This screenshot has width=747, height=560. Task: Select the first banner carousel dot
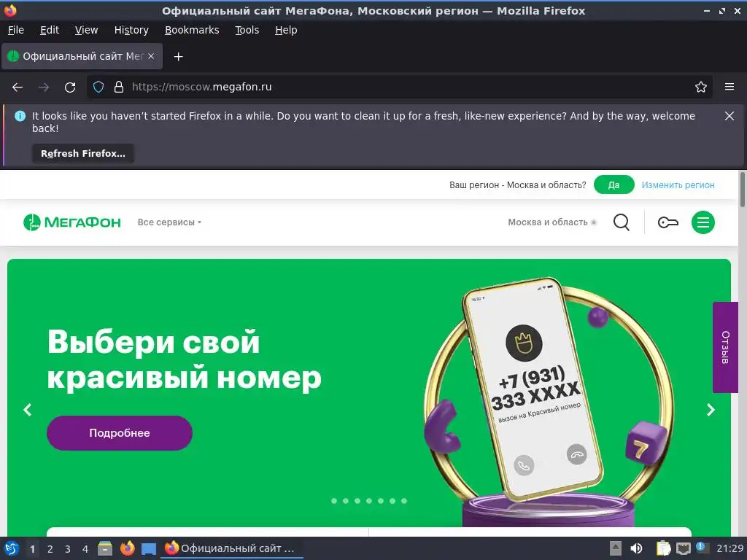click(x=334, y=501)
